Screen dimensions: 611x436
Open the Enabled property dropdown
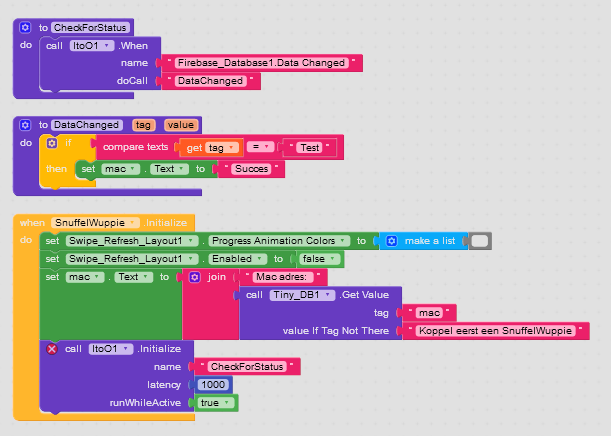(238, 259)
